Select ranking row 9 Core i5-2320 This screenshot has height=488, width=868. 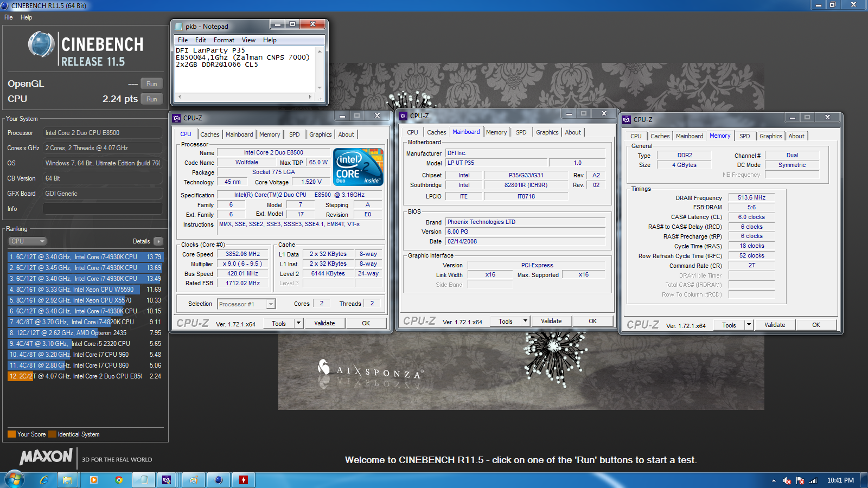(85, 344)
